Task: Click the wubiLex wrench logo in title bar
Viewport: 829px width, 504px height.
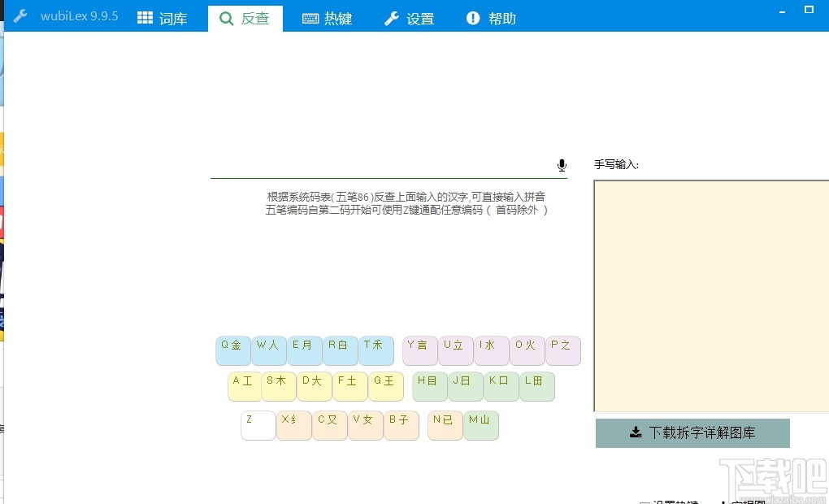Action: 20,15
